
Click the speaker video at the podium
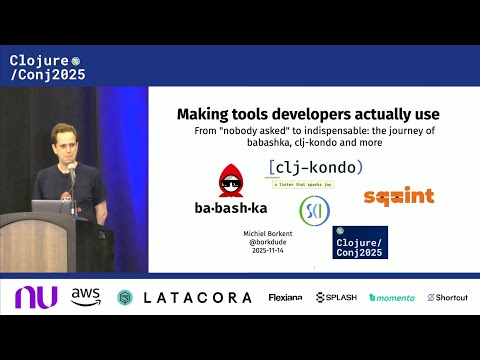click(74, 180)
